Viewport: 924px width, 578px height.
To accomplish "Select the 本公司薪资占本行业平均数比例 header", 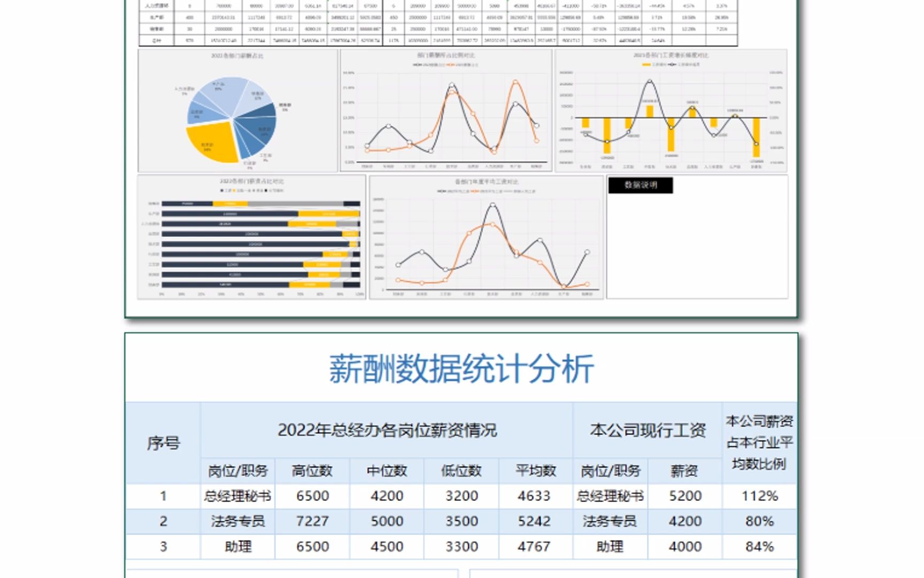I will 759,443.
